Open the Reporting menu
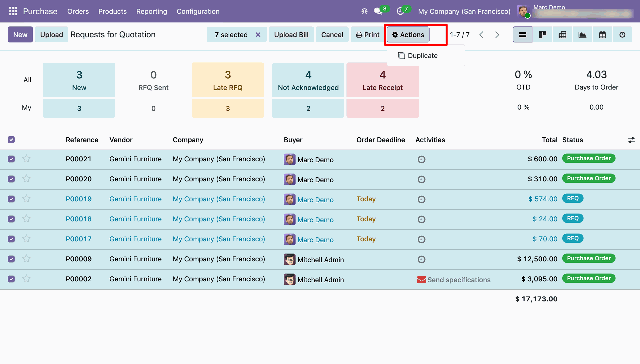This screenshot has height=364, width=640. click(152, 11)
